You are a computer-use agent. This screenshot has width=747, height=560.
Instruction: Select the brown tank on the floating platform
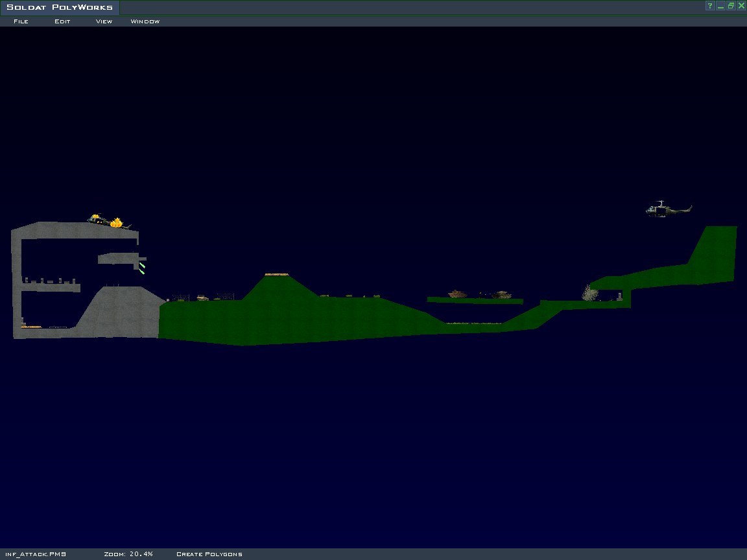[x=458, y=294]
